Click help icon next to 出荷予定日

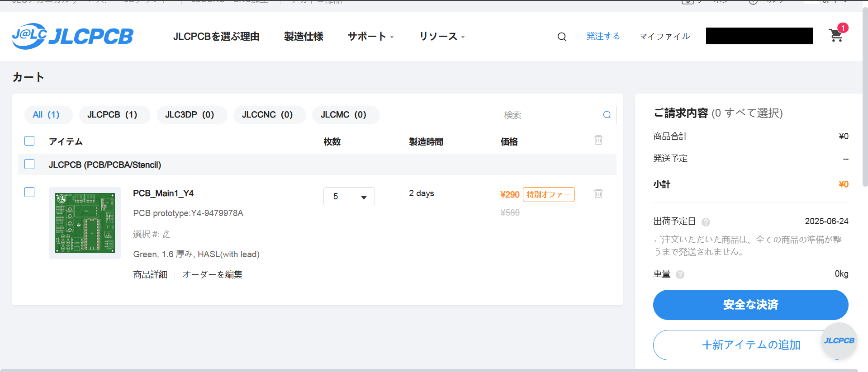pos(706,222)
